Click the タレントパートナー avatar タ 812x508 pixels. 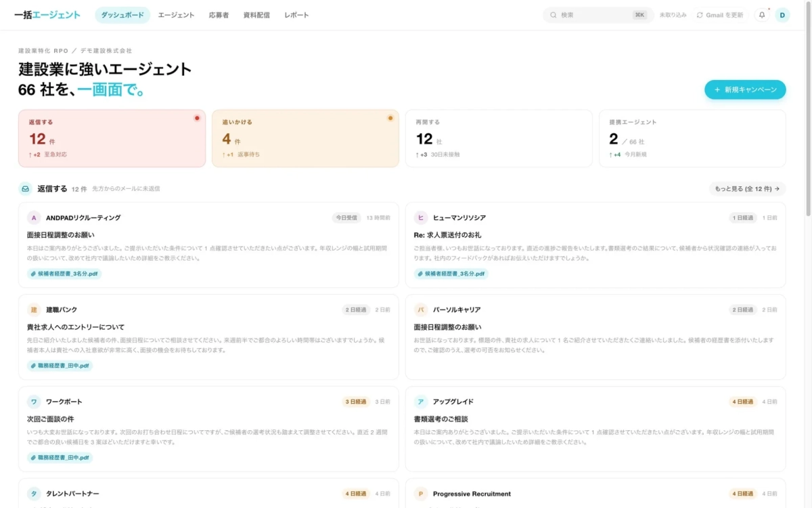click(x=34, y=494)
